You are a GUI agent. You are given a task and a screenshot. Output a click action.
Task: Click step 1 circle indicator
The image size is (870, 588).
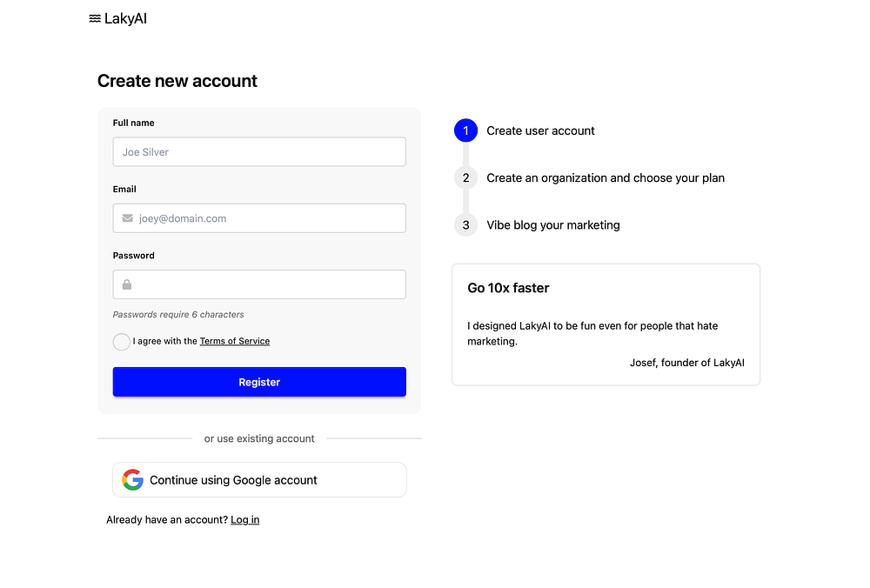click(465, 130)
